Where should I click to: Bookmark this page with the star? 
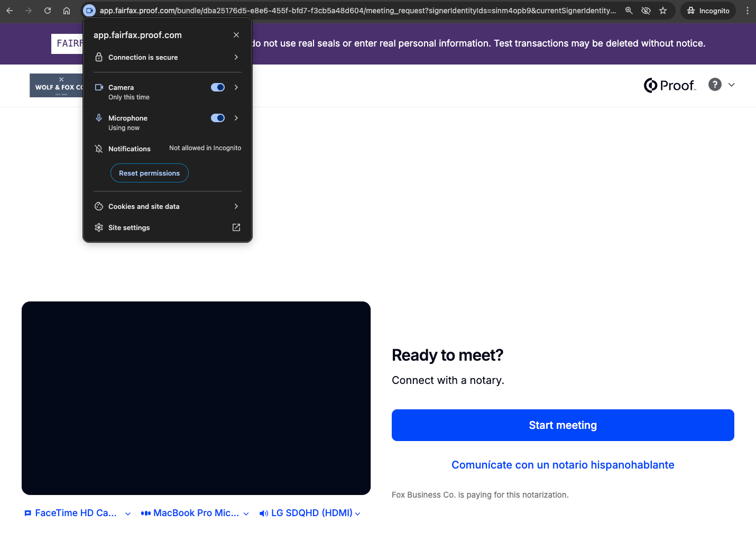[x=663, y=11]
